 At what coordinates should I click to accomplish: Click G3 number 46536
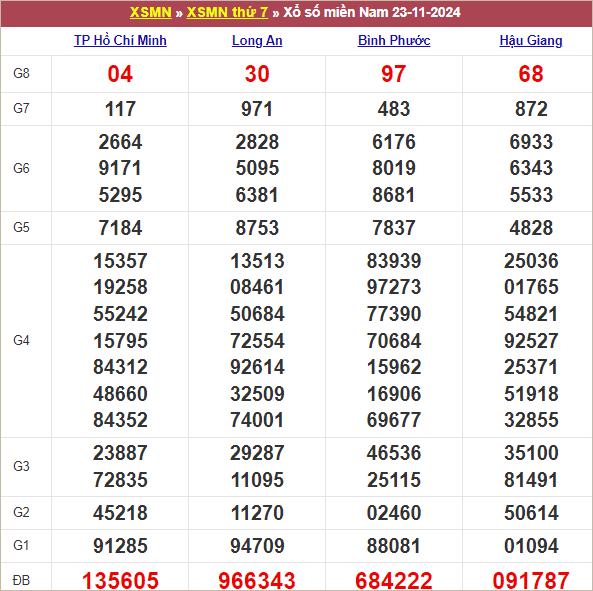(394, 453)
